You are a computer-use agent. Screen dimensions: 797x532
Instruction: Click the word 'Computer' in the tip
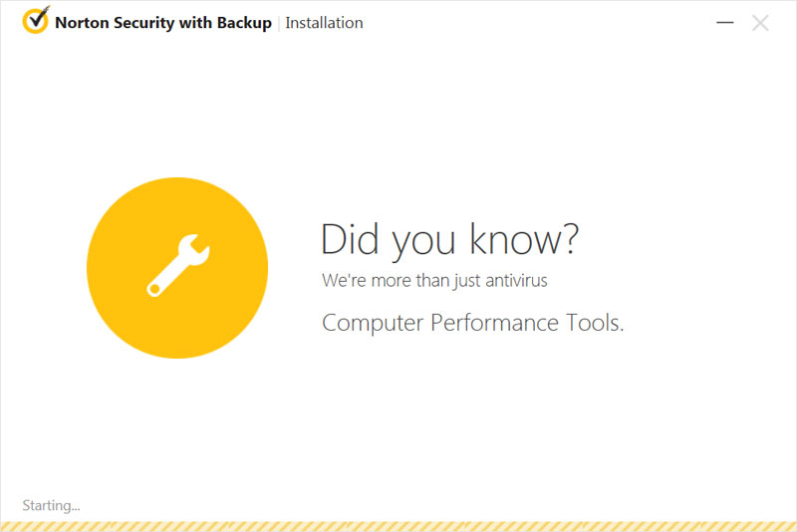373,324
